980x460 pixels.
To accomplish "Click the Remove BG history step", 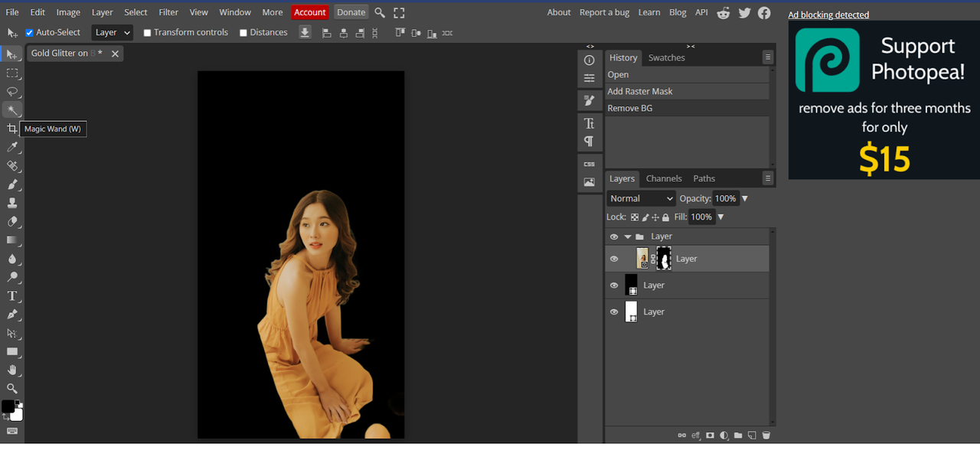I will (687, 108).
